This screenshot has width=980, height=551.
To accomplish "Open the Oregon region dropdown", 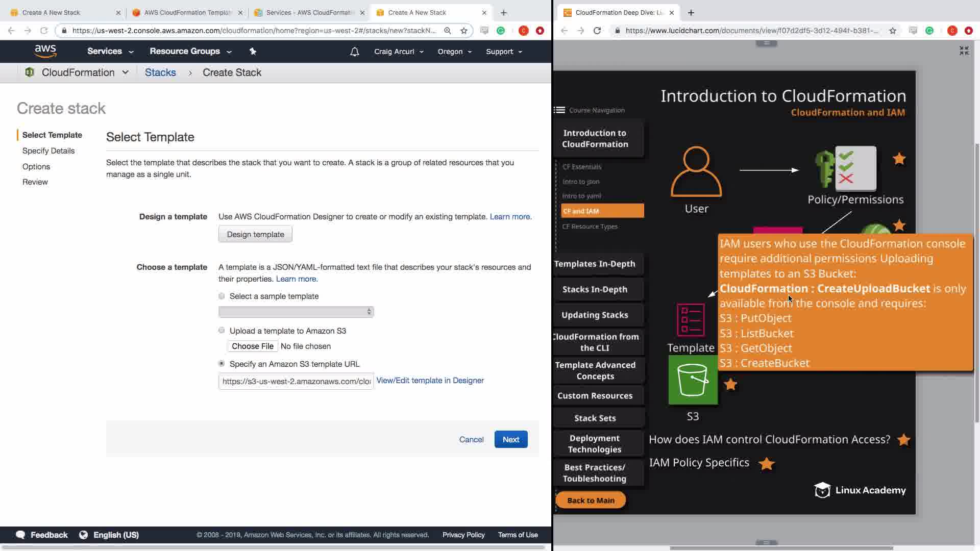I will point(454,52).
